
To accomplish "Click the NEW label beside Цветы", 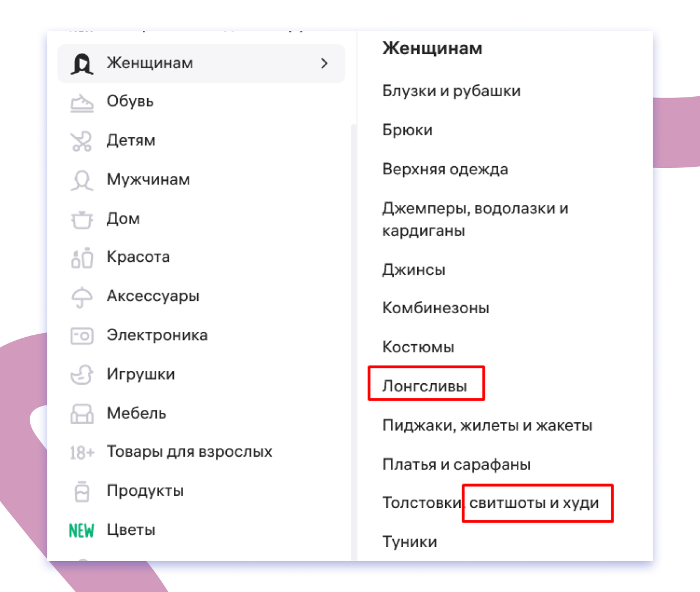I will [81, 530].
